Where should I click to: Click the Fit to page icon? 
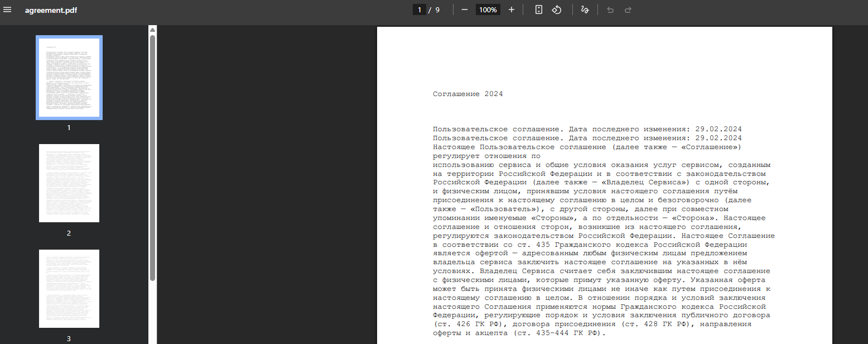pos(538,10)
